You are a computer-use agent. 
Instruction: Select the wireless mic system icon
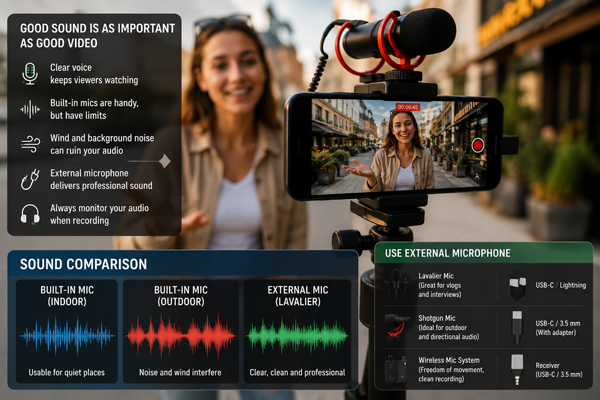pyautogui.click(x=396, y=369)
